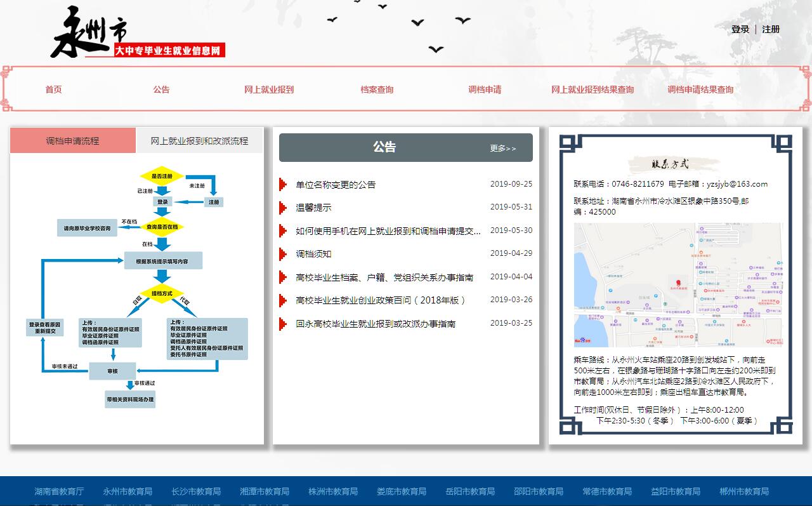
Task: Click the red location pin on map
Action: (x=678, y=281)
